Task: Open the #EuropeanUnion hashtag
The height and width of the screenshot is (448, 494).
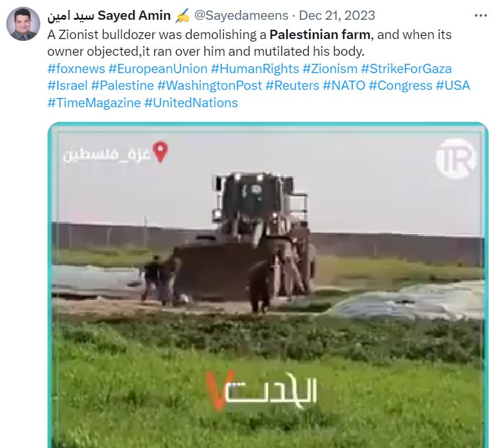Action: (x=158, y=69)
